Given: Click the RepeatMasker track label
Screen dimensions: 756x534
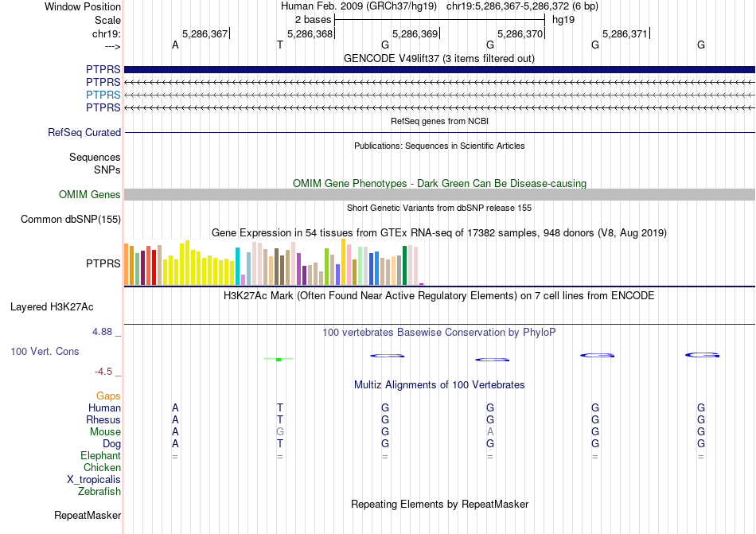Looking at the screenshot, I should click(x=88, y=515).
